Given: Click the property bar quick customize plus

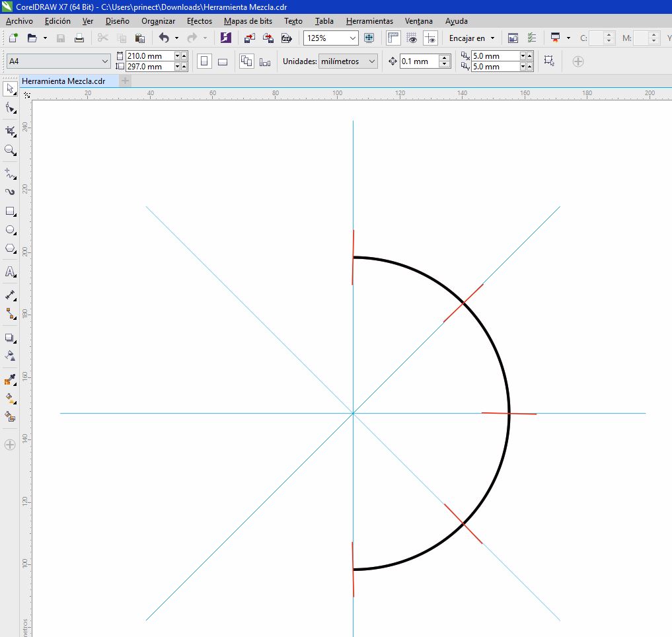Looking at the screenshot, I should click(x=578, y=61).
